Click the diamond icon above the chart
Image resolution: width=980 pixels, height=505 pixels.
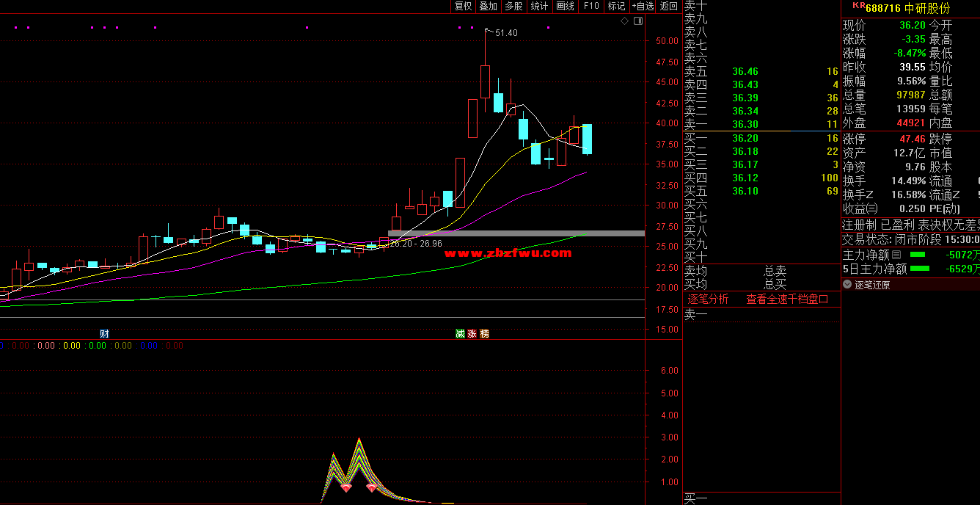(624, 21)
